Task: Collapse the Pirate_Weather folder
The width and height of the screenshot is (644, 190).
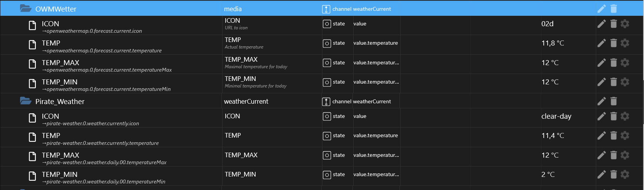Action: [25, 101]
